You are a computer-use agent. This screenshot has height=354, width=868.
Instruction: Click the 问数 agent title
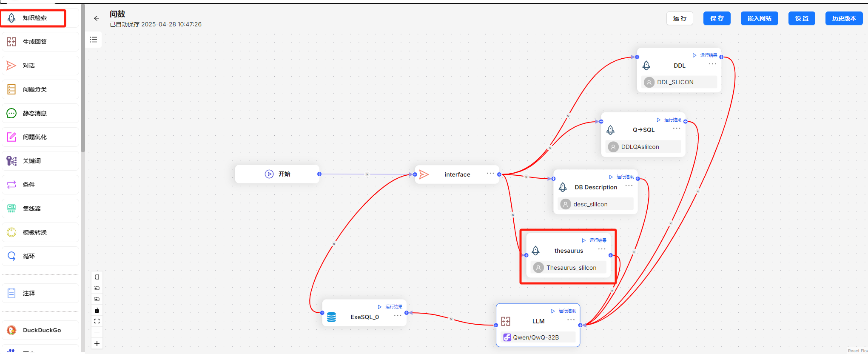pyautogui.click(x=117, y=14)
